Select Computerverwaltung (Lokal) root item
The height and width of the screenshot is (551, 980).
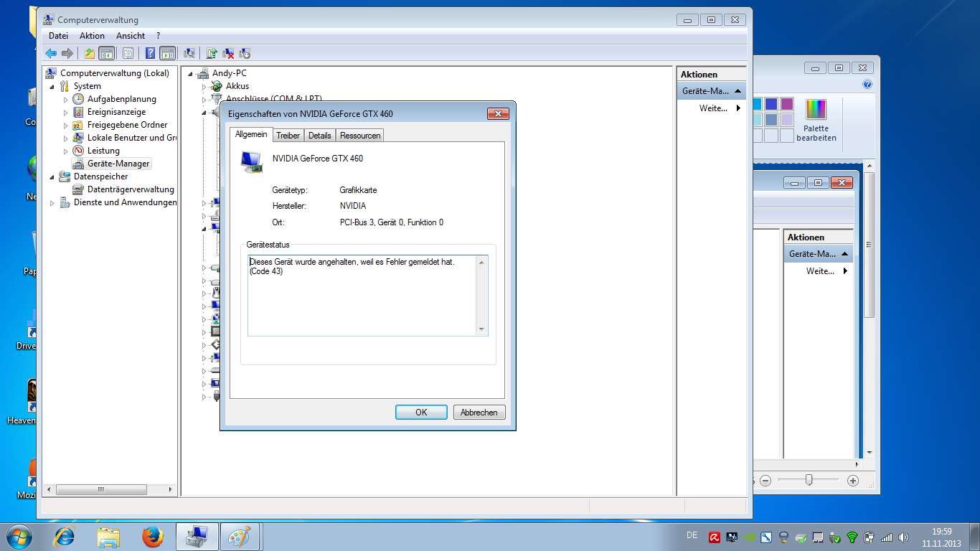point(115,73)
